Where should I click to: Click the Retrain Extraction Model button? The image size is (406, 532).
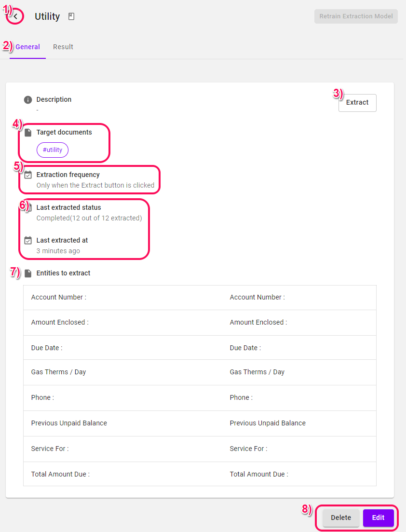pos(356,16)
